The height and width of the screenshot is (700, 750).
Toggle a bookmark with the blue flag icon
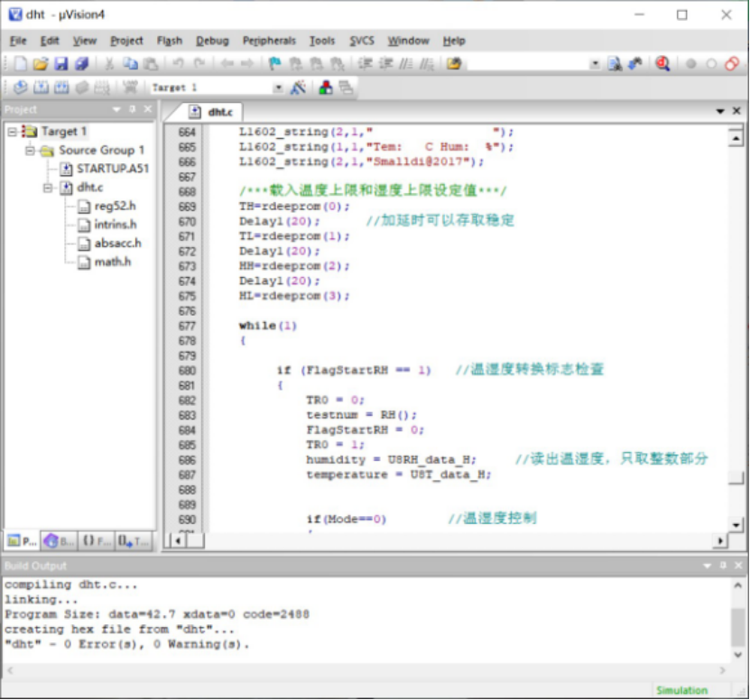coord(275,63)
